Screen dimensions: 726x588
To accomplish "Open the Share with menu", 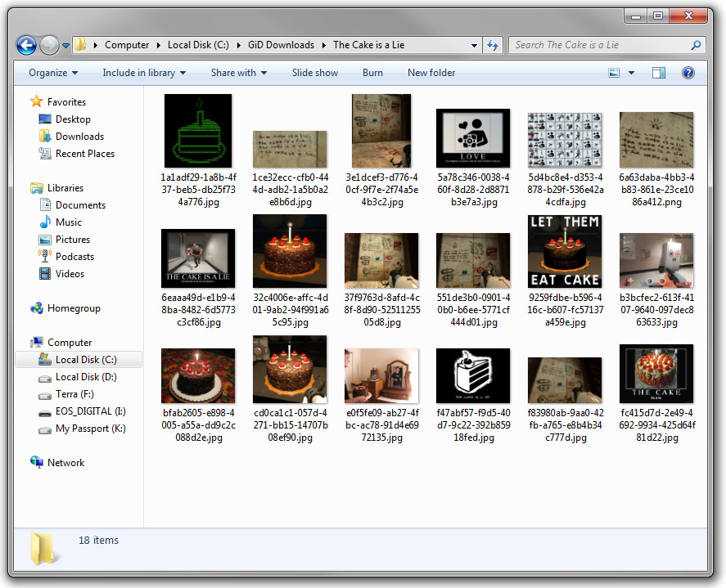I will [239, 73].
